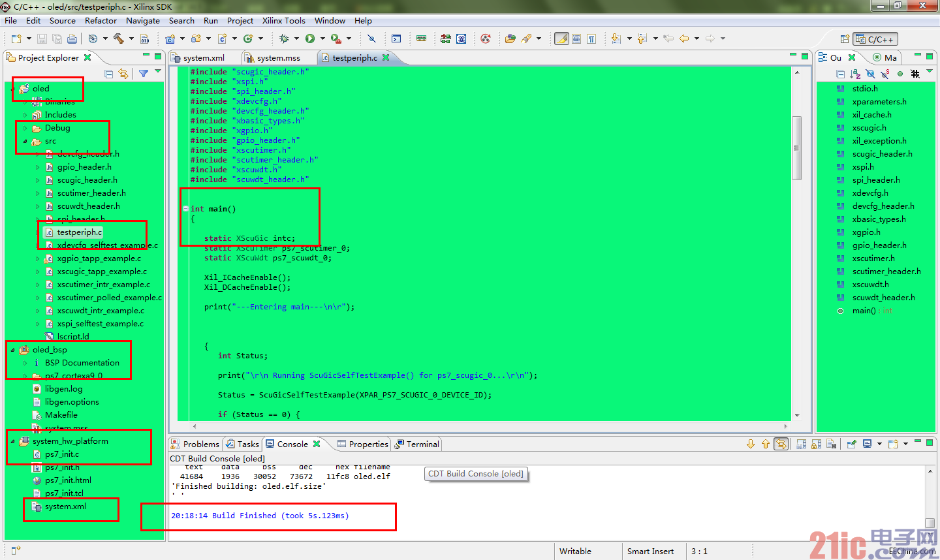This screenshot has width=940, height=560.
Task: Click the Pin Console icon
Action: click(851, 444)
